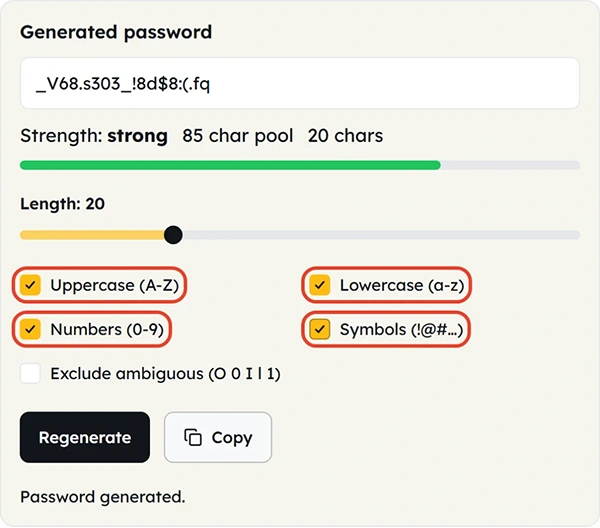
Task: Click the length slider black handle
Action: [x=173, y=235]
